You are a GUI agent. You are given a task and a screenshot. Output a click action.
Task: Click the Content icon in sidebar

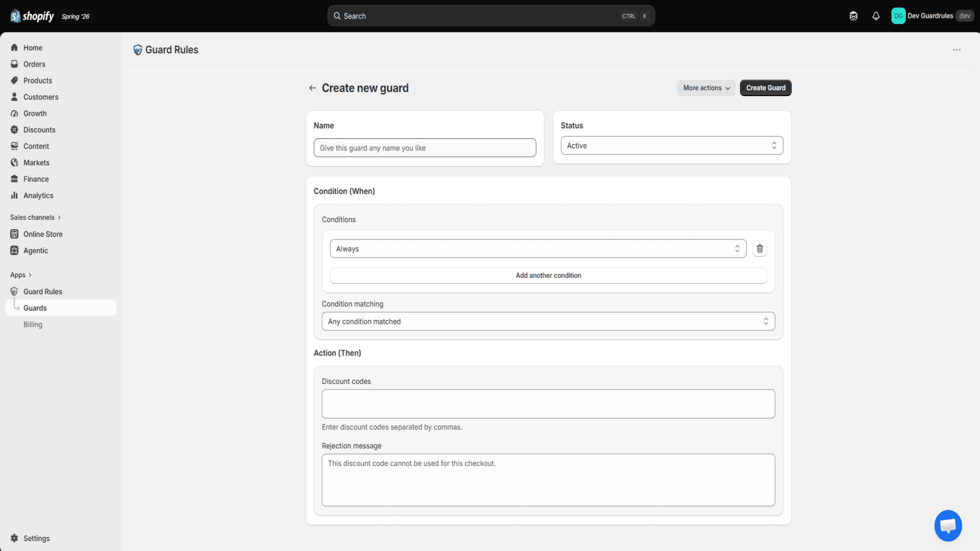point(14,146)
